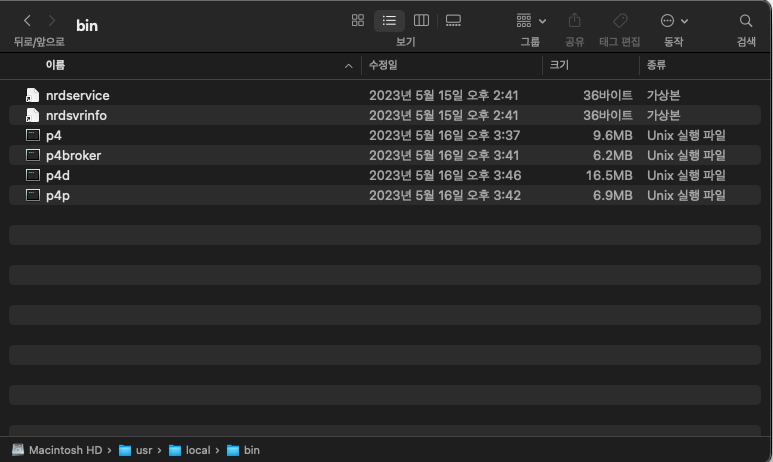Select the p4p executable icon

point(33,195)
